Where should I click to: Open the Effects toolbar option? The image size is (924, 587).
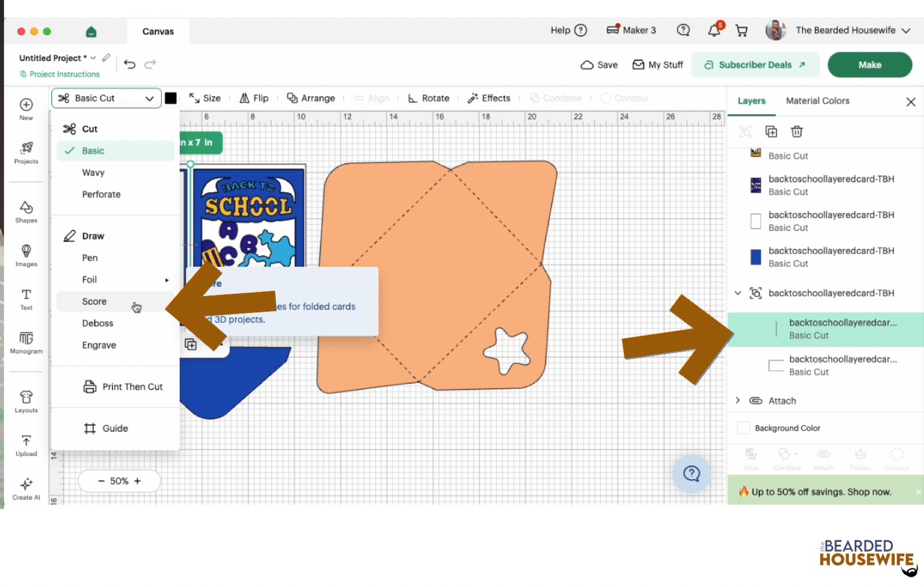[x=489, y=98]
